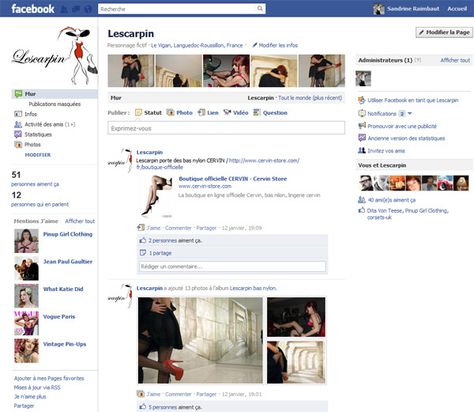Open Lescarpin bas nylon album link

pyautogui.click(x=253, y=288)
